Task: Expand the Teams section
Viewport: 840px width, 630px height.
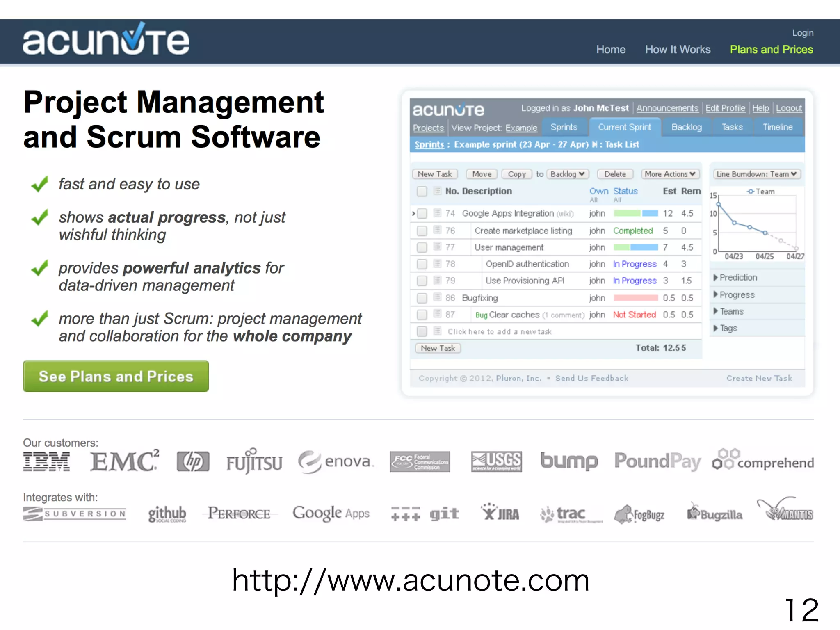Action: 729,312
